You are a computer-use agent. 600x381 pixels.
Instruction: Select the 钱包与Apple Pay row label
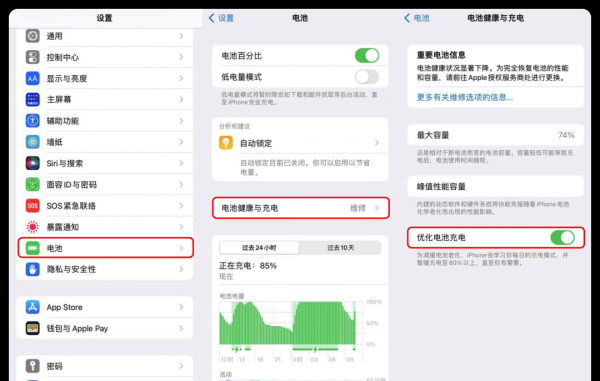[x=77, y=328]
